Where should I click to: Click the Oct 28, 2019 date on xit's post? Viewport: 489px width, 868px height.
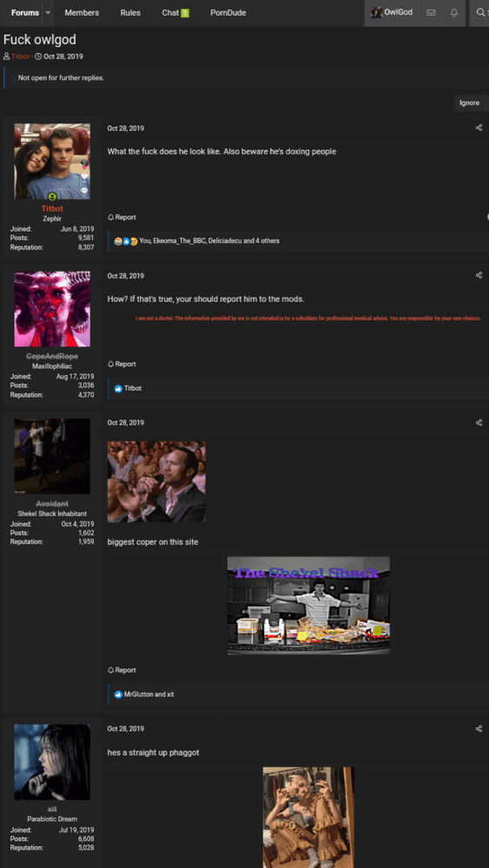[126, 729]
